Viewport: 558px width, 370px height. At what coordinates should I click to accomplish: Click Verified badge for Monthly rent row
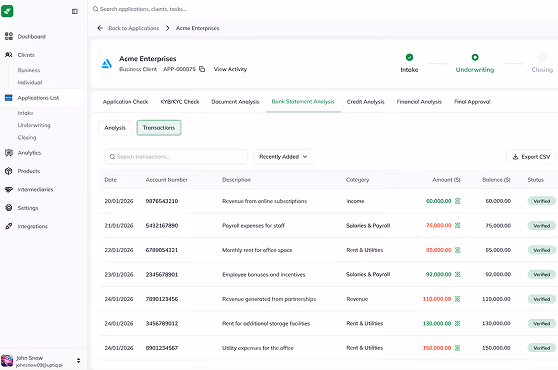542,250
